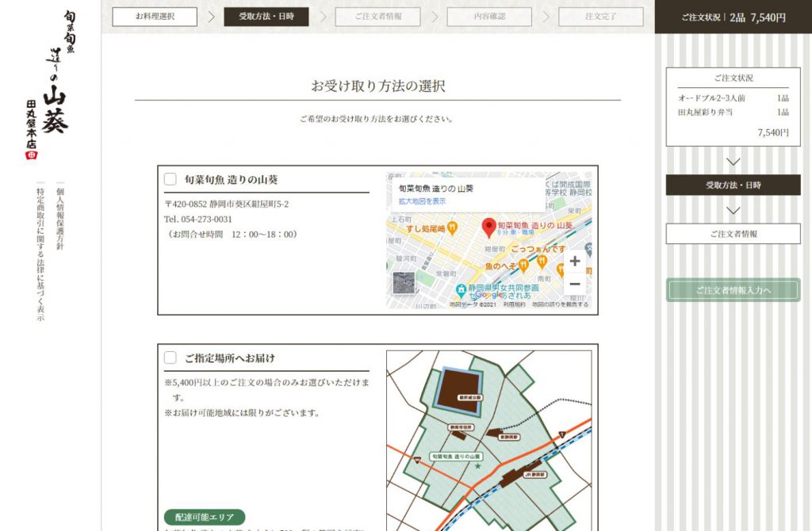Click the delivery-area map image
This screenshot has width=812, height=531.
pos(488,441)
